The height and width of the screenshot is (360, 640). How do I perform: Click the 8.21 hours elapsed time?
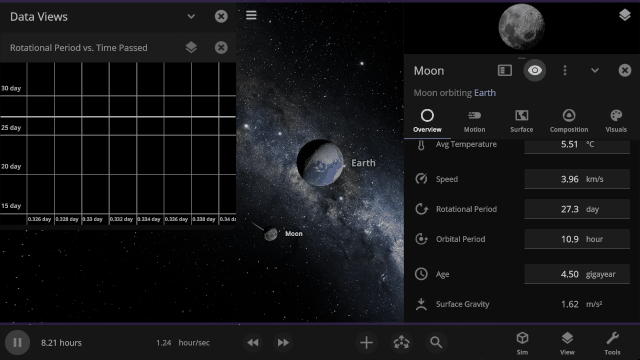pos(61,343)
